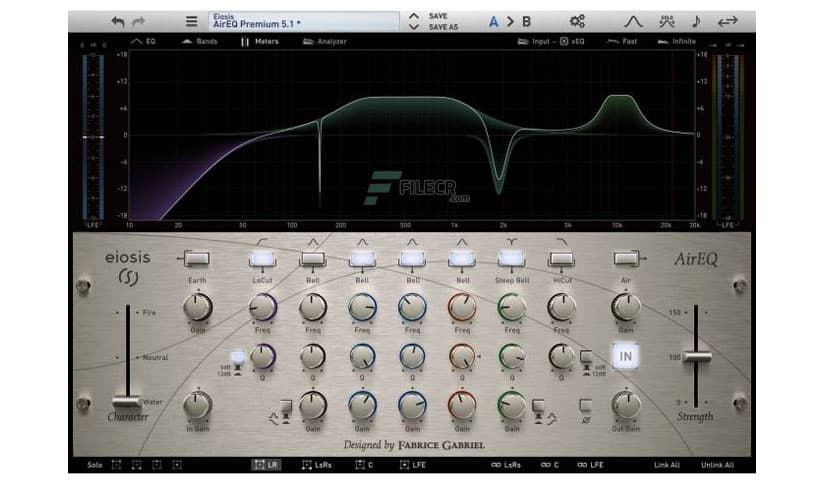The image size is (836, 484).
Task: Toggle the HiCut band switch
Action: 561,259
